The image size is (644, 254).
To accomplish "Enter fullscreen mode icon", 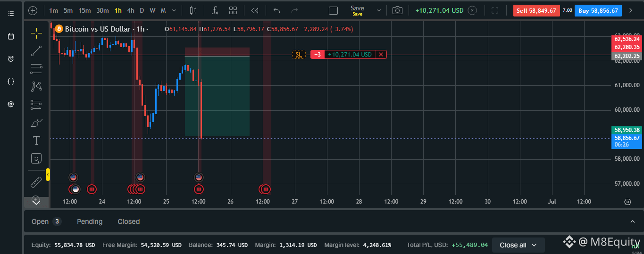I will click(495, 10).
